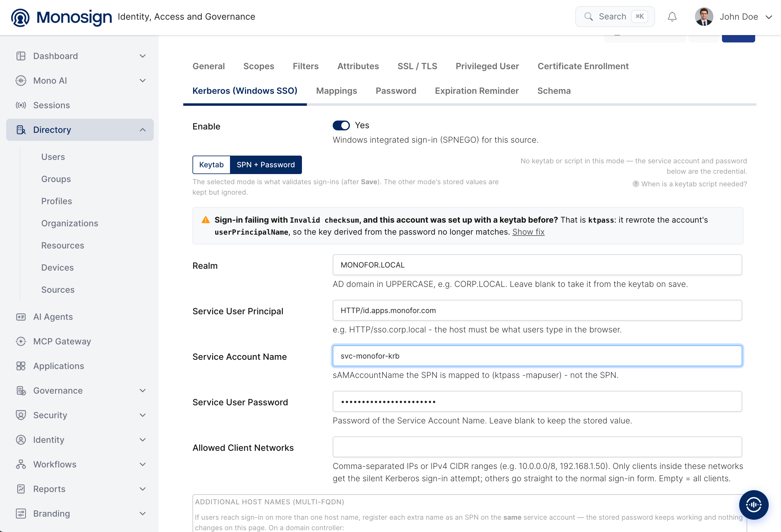This screenshot has width=781, height=532.
Task: Click the Security shield icon
Action: point(21,415)
